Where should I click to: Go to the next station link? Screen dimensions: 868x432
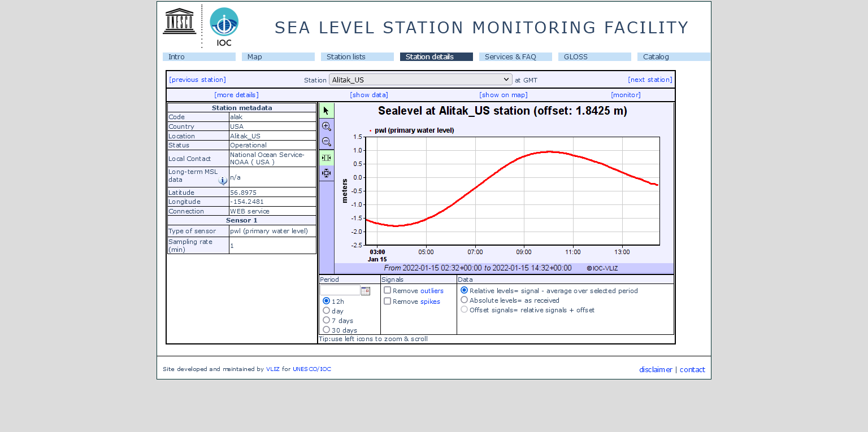coord(650,80)
